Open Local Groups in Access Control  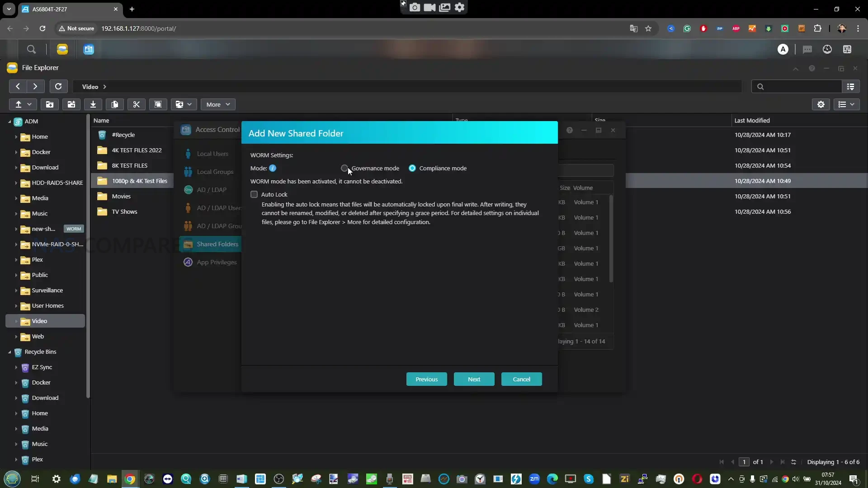click(x=215, y=172)
